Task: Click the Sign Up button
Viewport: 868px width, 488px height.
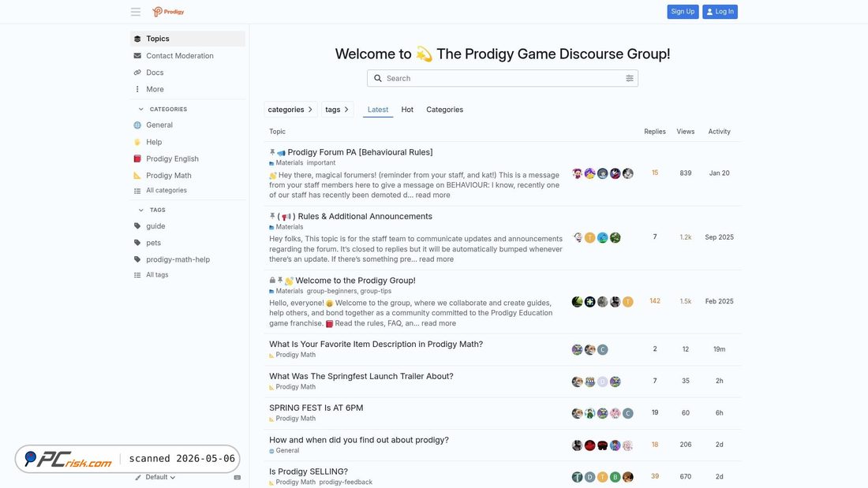Action: click(683, 12)
